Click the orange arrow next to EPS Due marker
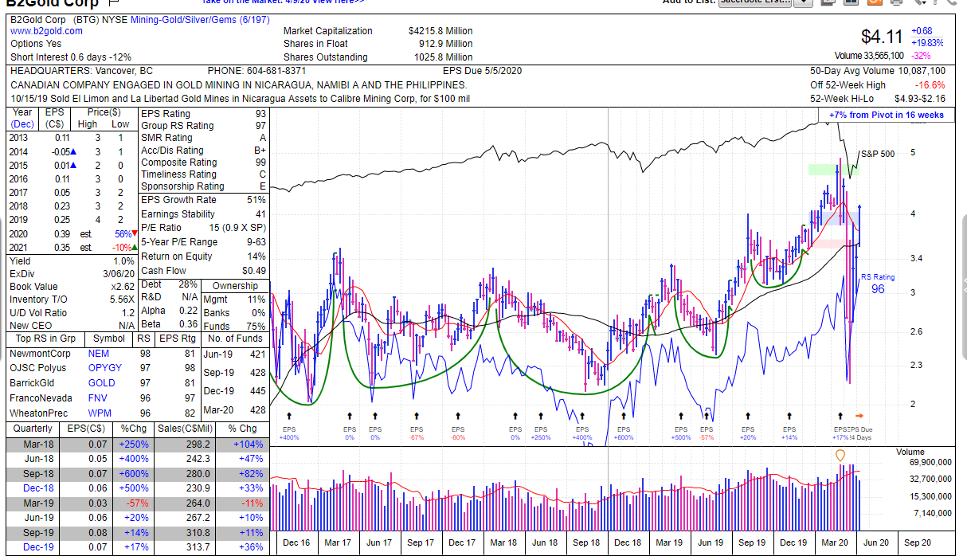This screenshot has width=967, height=560. click(859, 415)
